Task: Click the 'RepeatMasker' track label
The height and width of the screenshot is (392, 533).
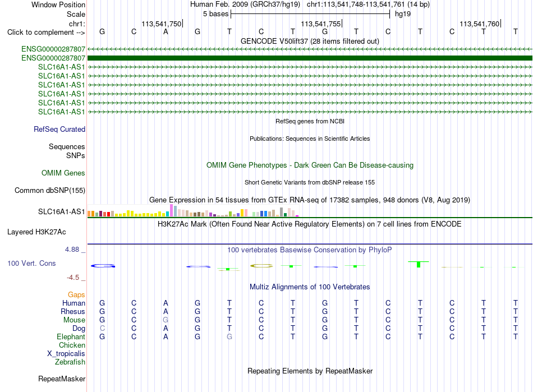Action: click(62, 379)
